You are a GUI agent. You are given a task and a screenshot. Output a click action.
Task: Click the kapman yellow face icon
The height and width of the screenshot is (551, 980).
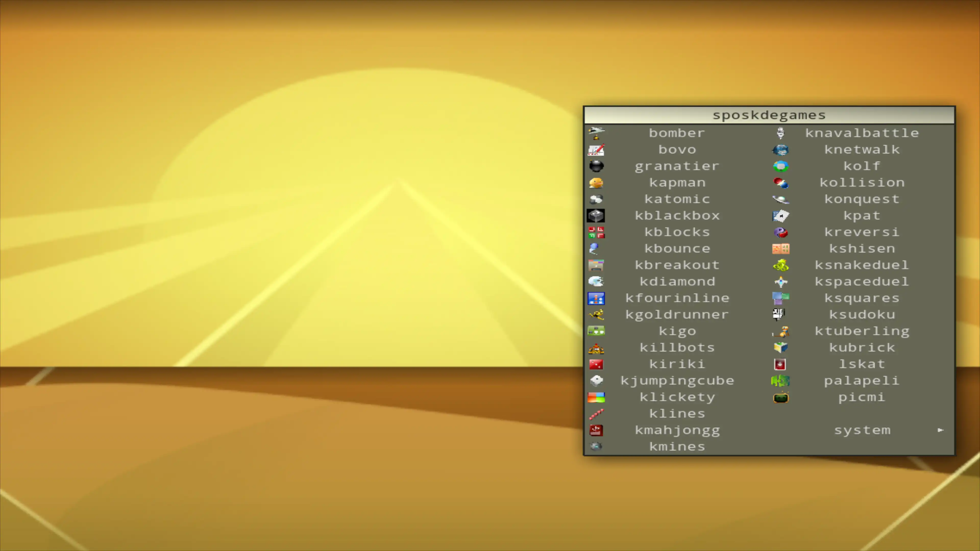point(596,183)
